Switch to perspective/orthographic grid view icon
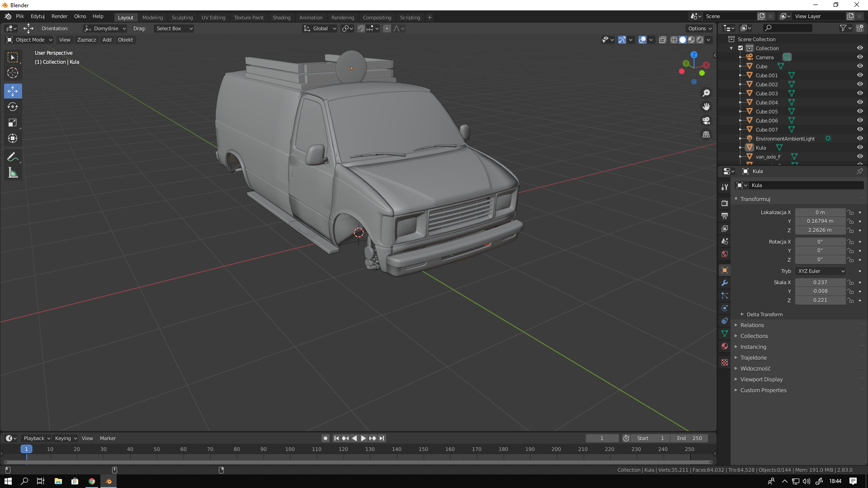 [706, 135]
